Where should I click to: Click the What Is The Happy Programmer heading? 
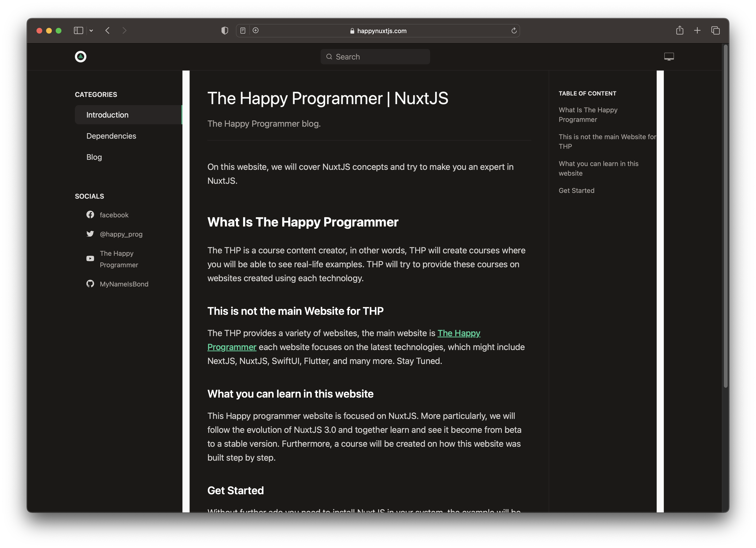click(x=303, y=222)
